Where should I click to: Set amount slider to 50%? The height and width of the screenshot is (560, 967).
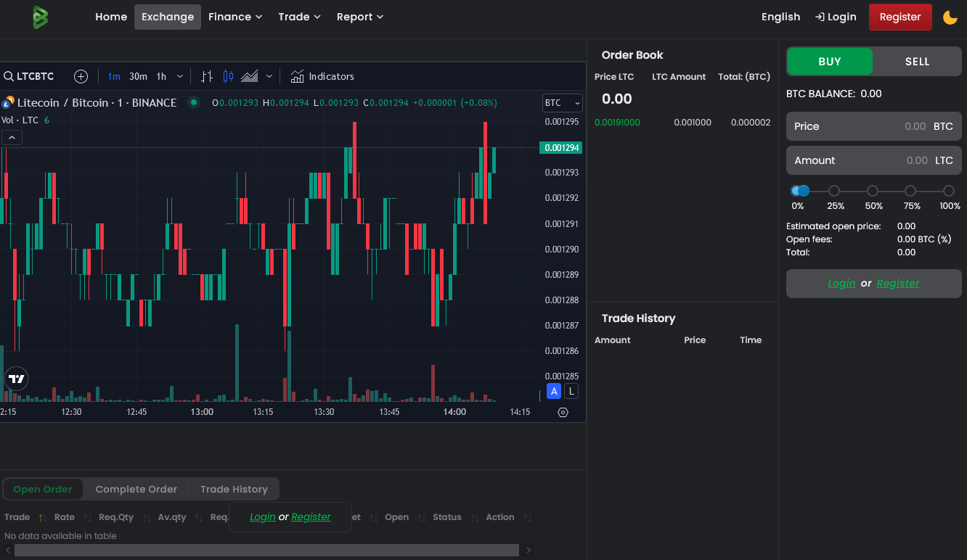(873, 191)
